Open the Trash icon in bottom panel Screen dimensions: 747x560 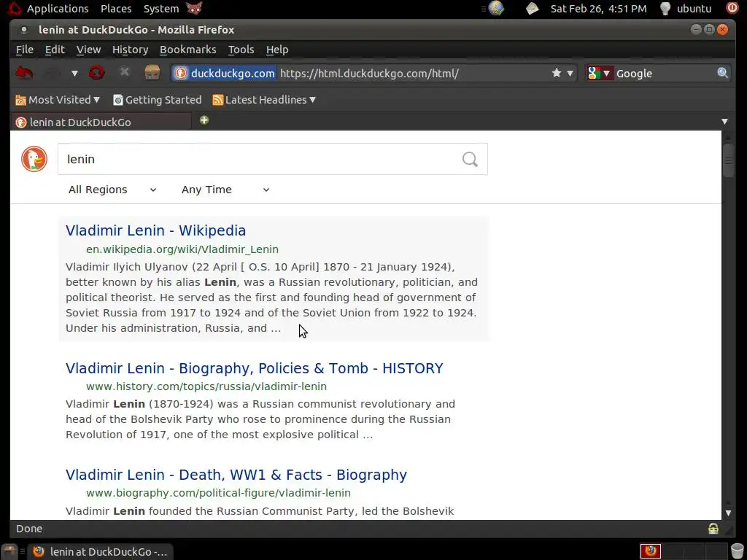tap(737, 551)
